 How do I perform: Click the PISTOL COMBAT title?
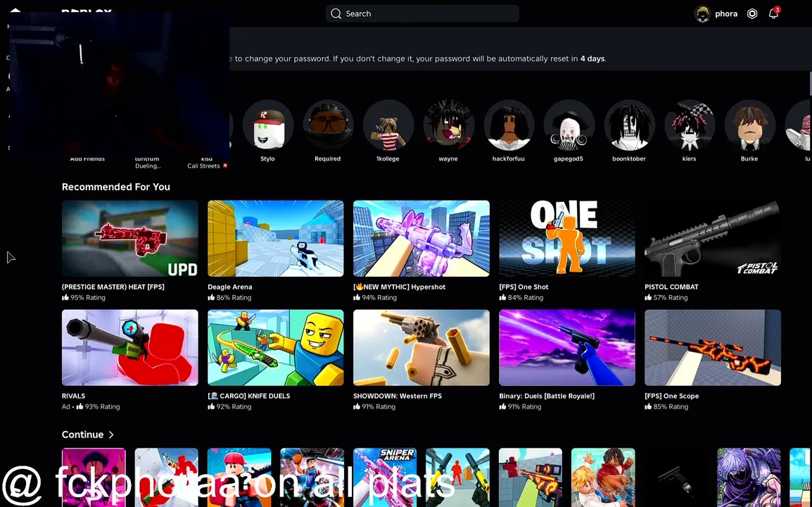tap(671, 287)
